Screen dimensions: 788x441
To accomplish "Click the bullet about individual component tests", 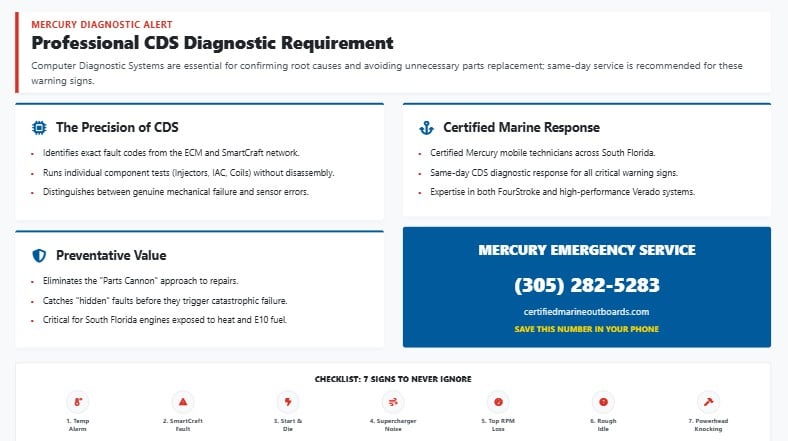I will click(x=188, y=173).
